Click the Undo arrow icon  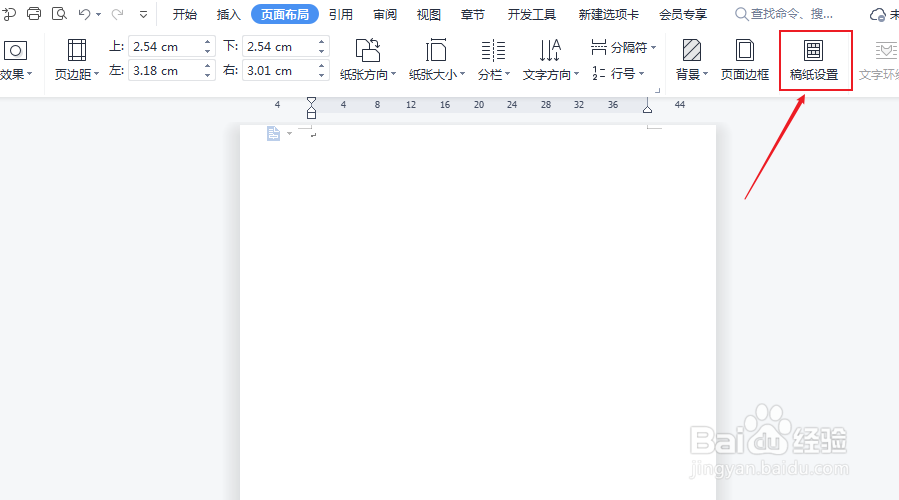pyautogui.click(x=84, y=14)
